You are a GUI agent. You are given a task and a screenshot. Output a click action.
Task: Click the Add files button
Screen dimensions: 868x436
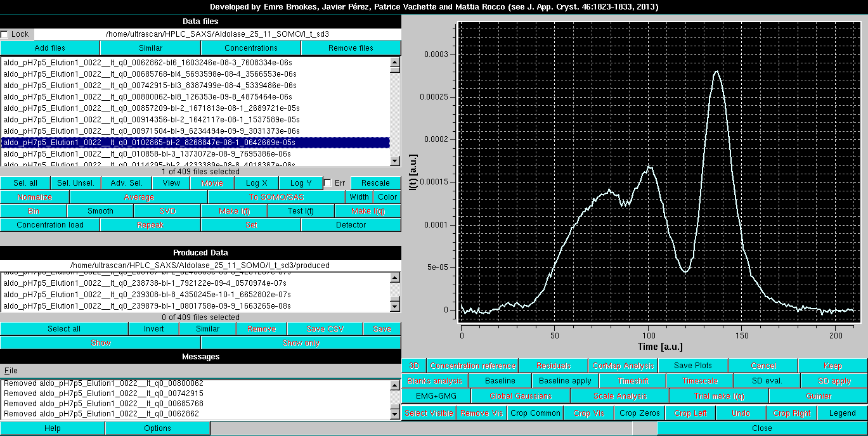pyautogui.click(x=49, y=47)
